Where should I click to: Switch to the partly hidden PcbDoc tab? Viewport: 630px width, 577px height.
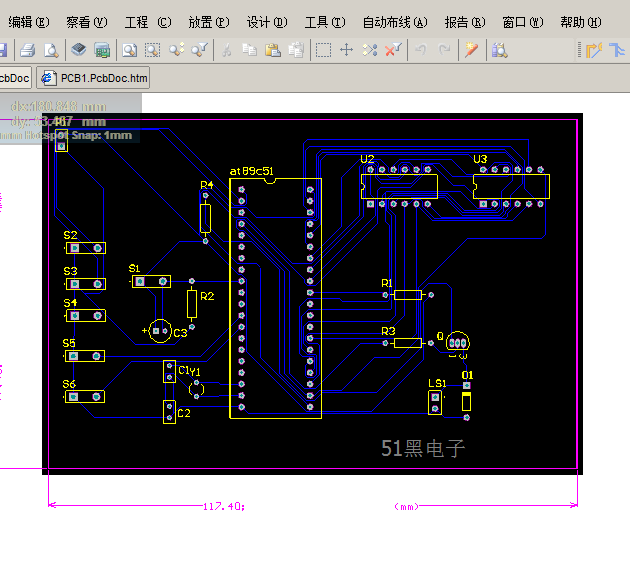[x=15, y=78]
